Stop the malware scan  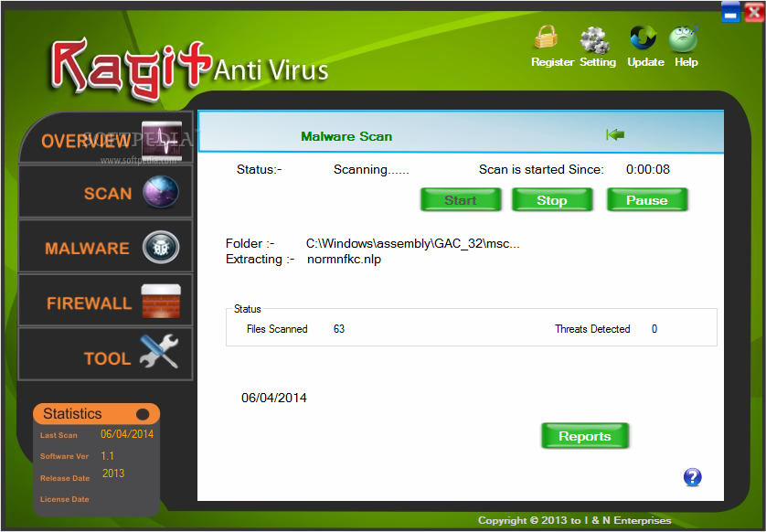pos(552,200)
